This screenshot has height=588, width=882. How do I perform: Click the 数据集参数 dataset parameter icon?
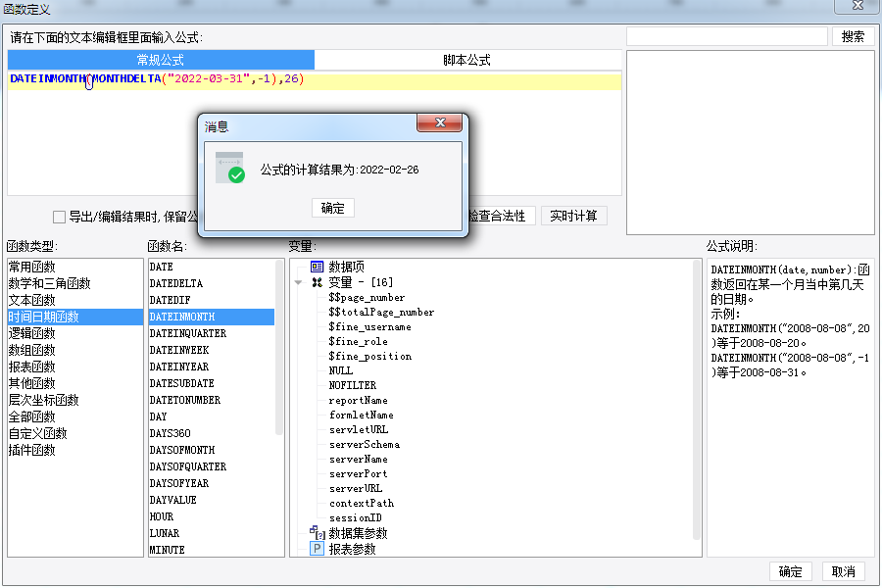[318, 532]
